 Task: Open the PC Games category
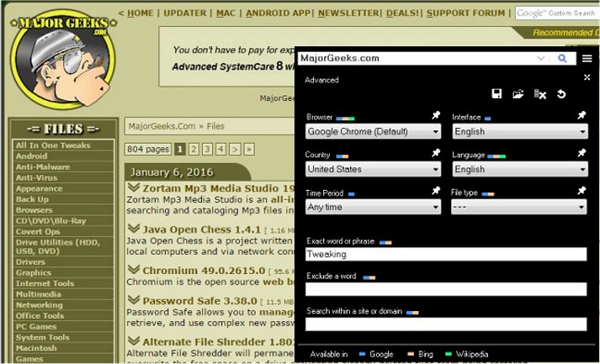(x=36, y=326)
